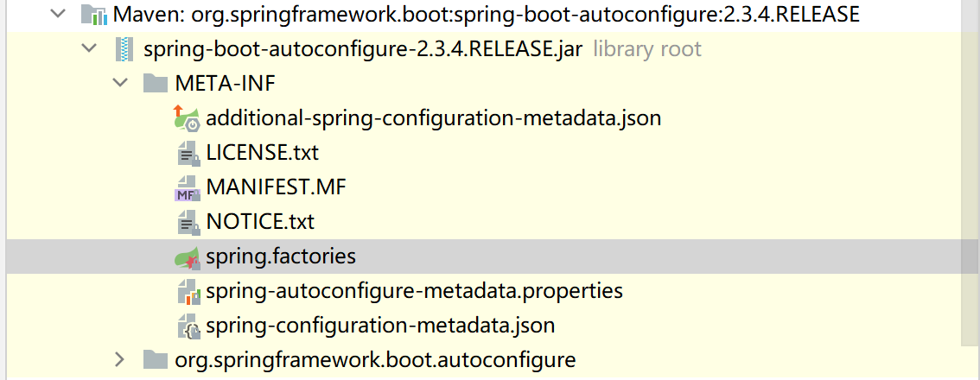This screenshot has width=980, height=380.
Task: Click the LICENSE.txt text file icon
Action: (x=187, y=153)
